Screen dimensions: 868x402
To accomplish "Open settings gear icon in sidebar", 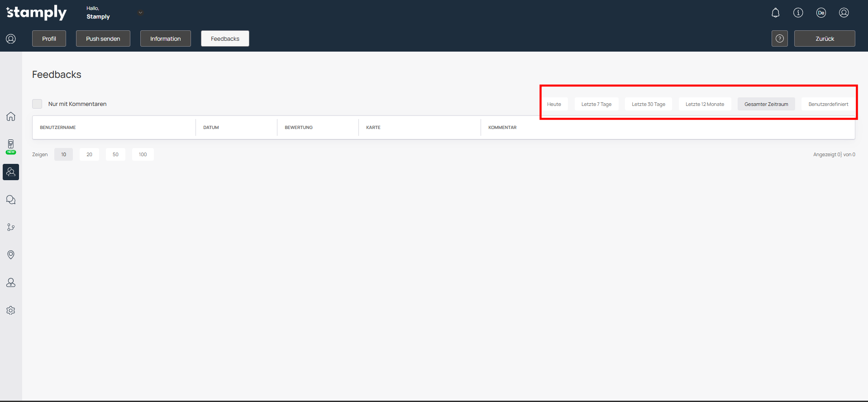I will click(11, 311).
